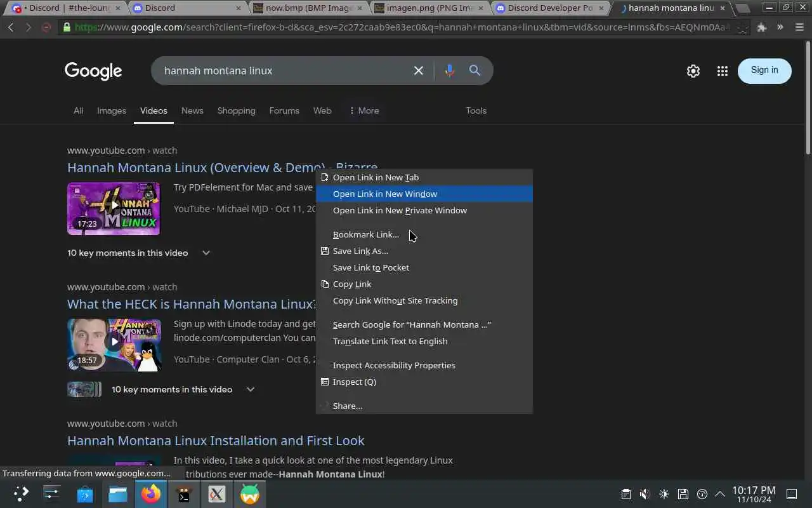
Task: Open the terminal from the taskbar
Action: point(184,494)
